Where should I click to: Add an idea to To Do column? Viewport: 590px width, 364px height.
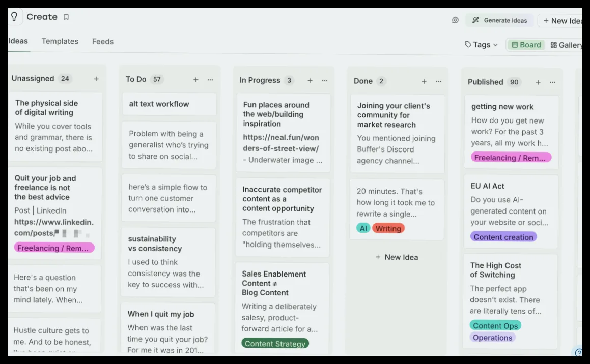pos(195,80)
